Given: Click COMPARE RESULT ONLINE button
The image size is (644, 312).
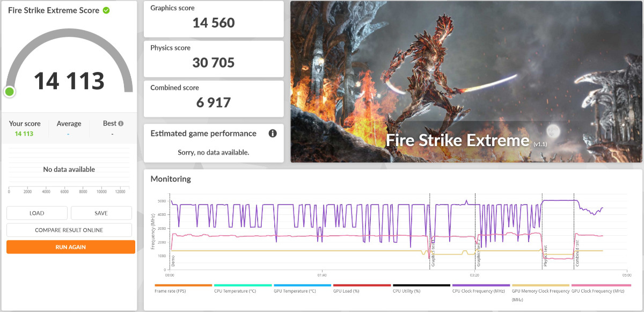Looking at the screenshot, I should 69,230.
